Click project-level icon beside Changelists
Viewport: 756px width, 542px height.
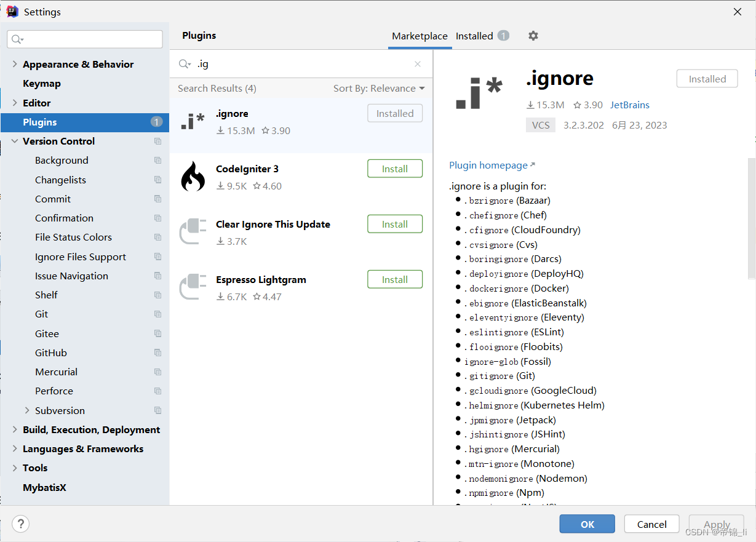(x=158, y=180)
